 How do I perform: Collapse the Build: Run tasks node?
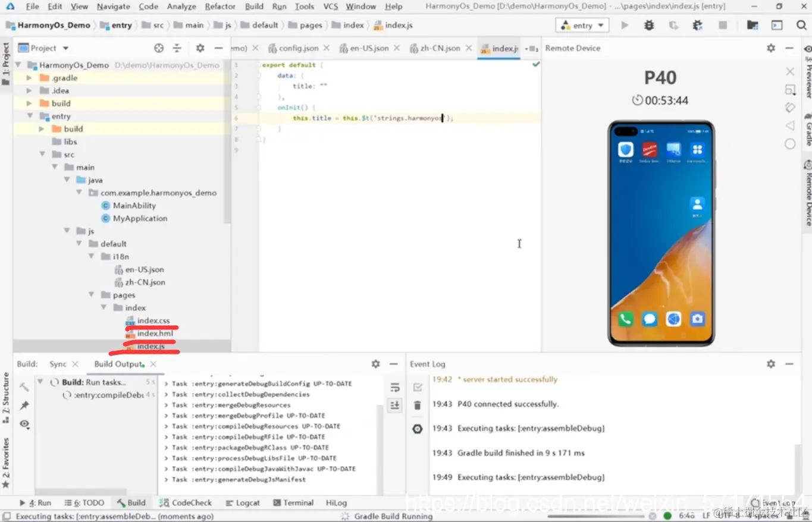[40, 382]
